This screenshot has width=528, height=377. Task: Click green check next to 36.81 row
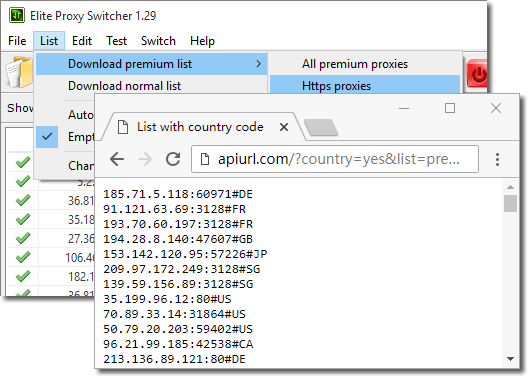coord(23,200)
